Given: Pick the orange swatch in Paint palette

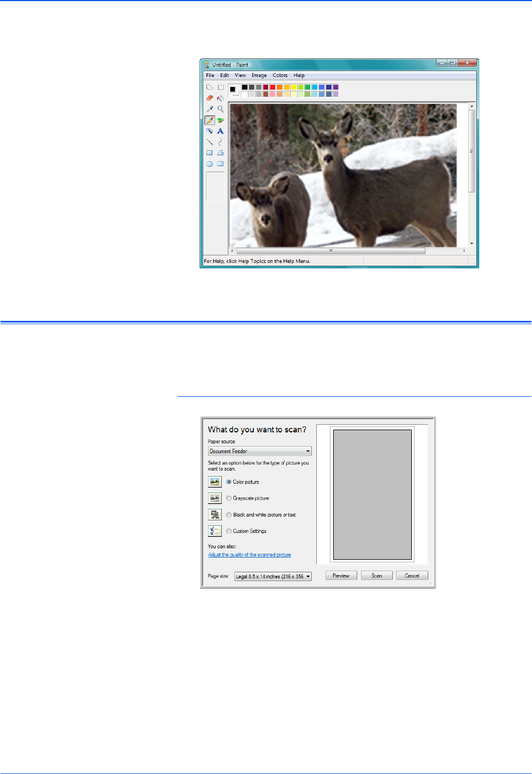Looking at the screenshot, I should (280, 87).
